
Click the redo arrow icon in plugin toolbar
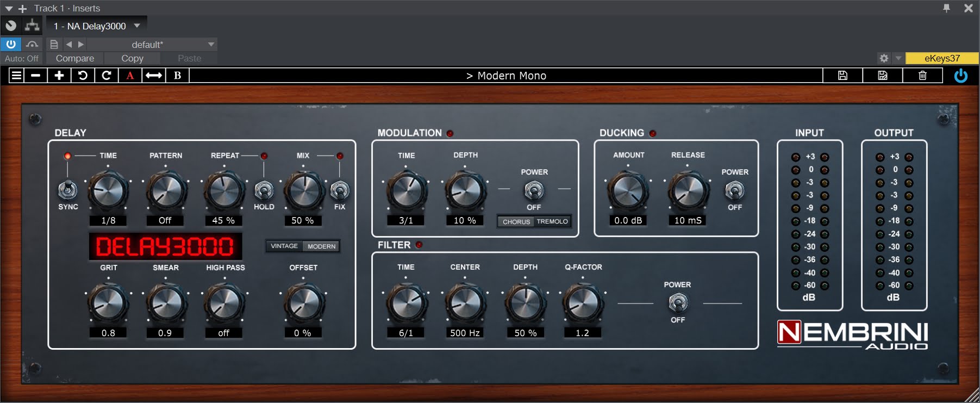[107, 76]
